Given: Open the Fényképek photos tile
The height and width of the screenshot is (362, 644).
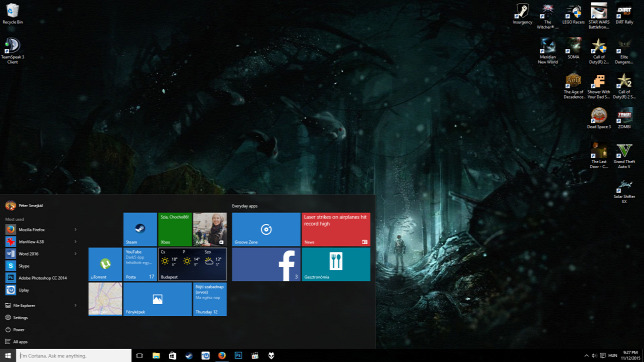Looking at the screenshot, I should click(157, 299).
